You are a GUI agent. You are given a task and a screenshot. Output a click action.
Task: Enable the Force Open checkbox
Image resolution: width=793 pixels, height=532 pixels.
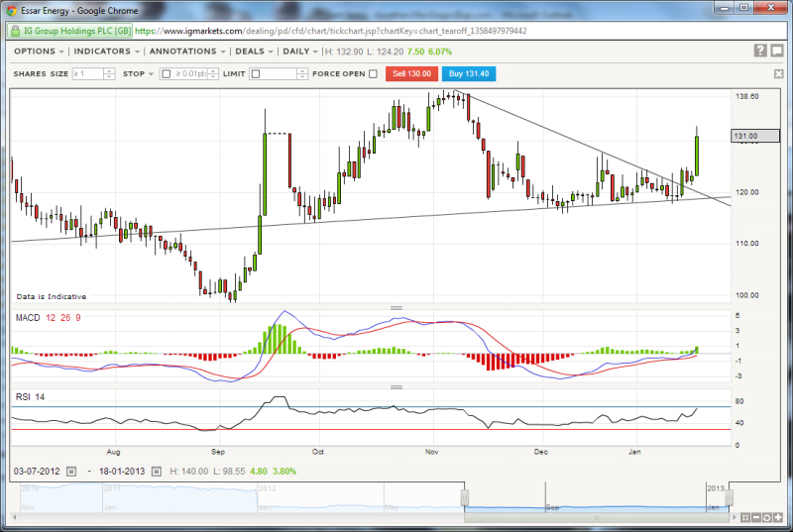(373, 74)
